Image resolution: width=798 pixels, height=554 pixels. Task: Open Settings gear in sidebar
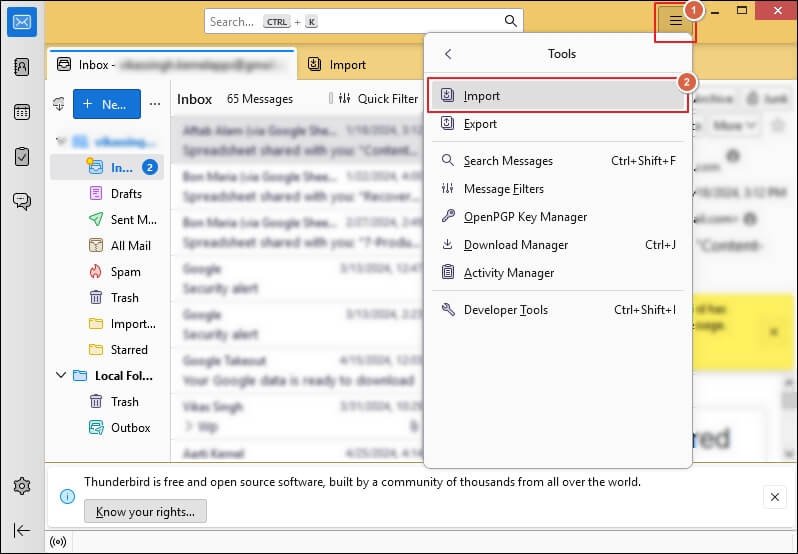(22, 486)
